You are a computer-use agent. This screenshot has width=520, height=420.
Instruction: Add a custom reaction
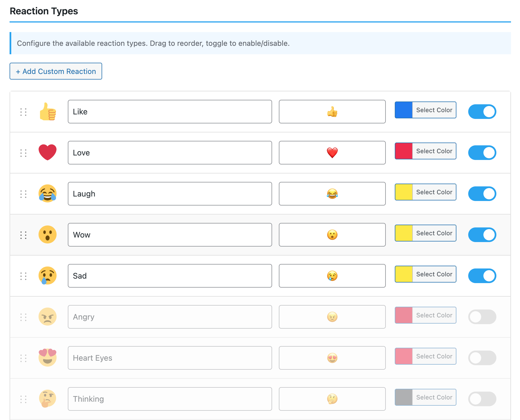pos(56,71)
